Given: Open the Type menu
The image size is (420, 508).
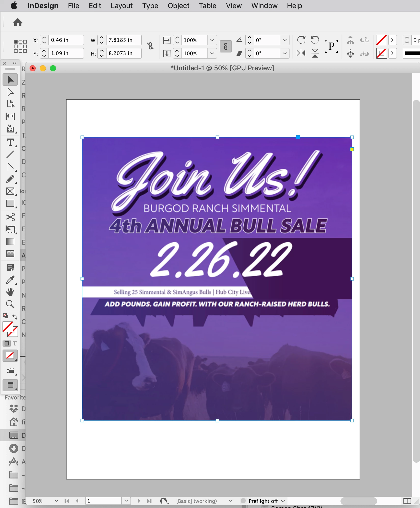Looking at the screenshot, I should [x=150, y=6].
